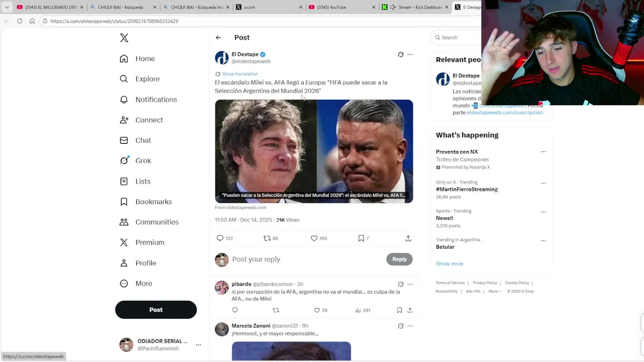Like the post with 160 likes
Viewport: 644px width, 362px height.
point(314,238)
